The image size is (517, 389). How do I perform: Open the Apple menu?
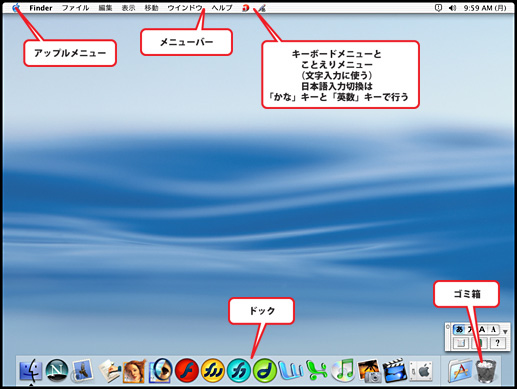pos(16,7)
